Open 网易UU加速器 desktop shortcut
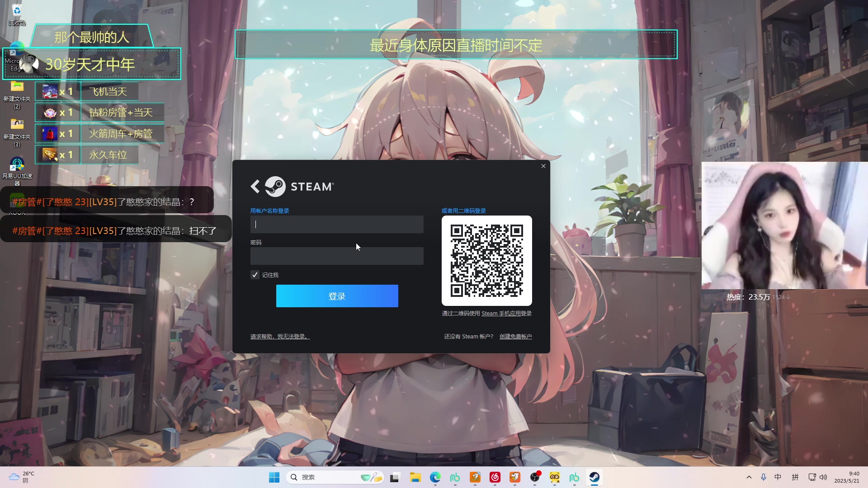Screen dimensions: 868x488 (17, 172)
